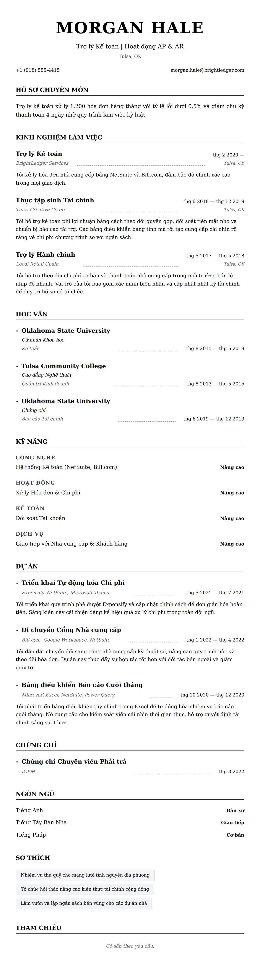Select the HỌC VẤN section heading
The image size is (260, 980).
(x=32, y=314)
